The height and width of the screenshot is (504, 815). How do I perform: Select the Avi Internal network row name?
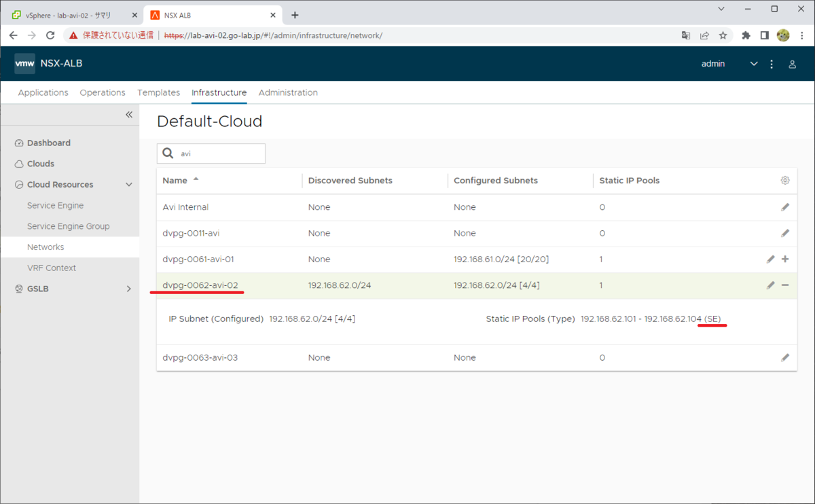point(186,207)
